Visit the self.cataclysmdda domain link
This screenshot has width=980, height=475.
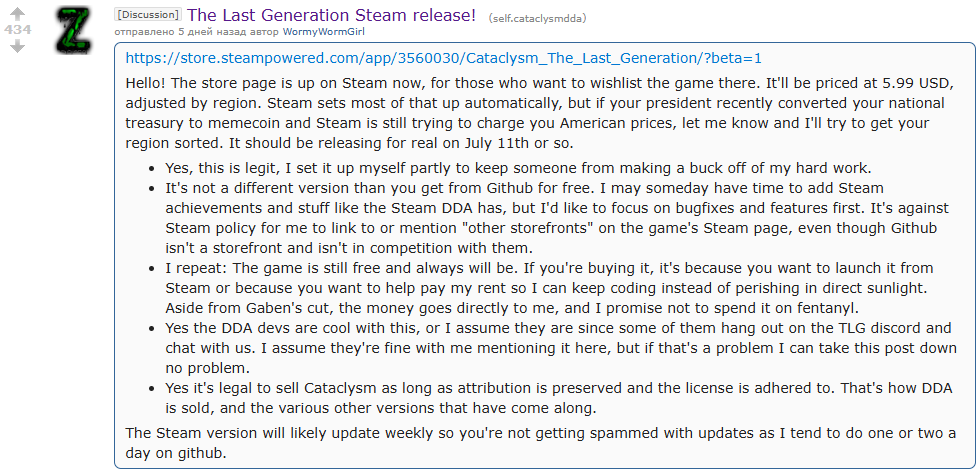coord(537,18)
